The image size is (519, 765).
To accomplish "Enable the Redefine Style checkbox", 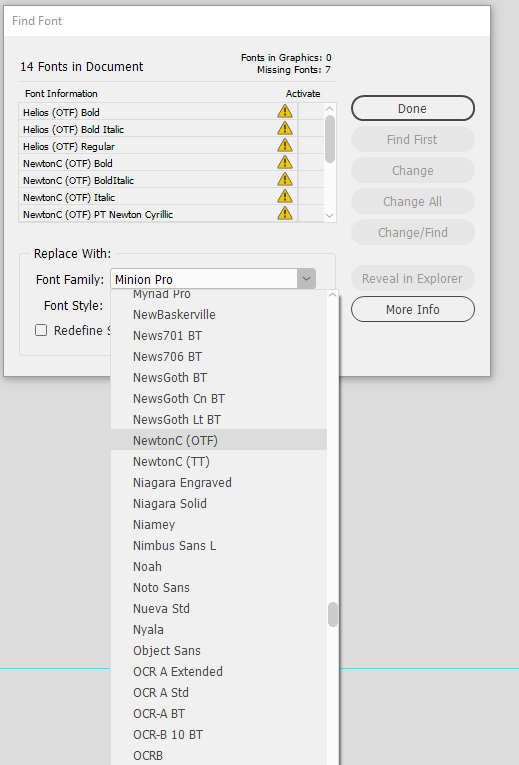I will [41, 330].
